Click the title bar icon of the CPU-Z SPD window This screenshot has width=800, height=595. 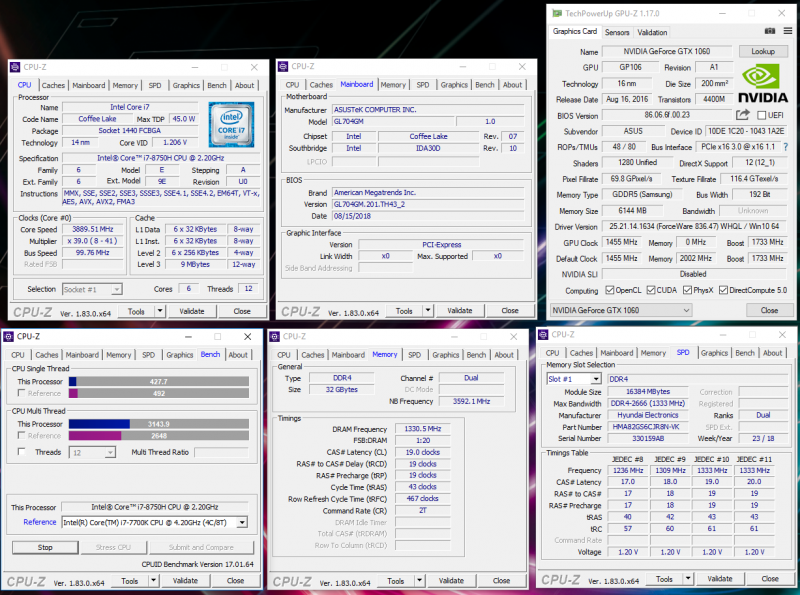click(x=543, y=335)
